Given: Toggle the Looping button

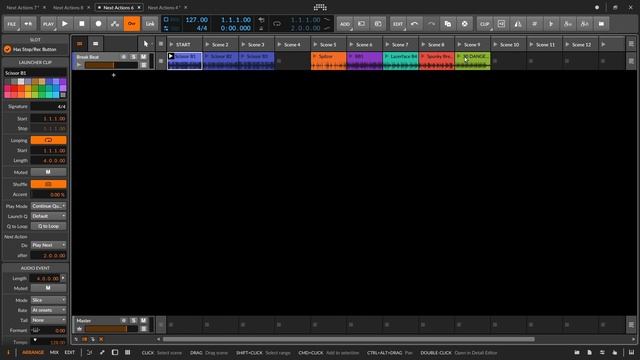Looking at the screenshot, I should [48, 140].
